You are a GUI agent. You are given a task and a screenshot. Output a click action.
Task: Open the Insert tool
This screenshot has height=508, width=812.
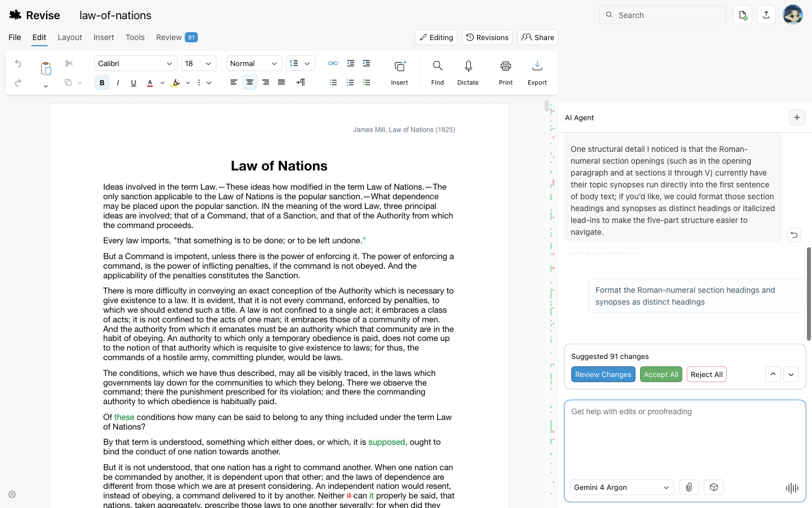pyautogui.click(x=399, y=73)
